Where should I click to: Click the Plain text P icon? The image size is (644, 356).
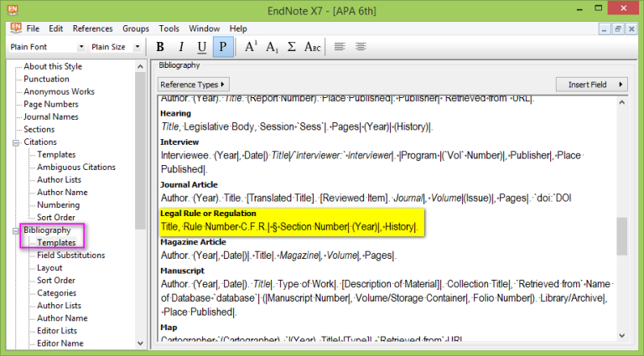223,47
